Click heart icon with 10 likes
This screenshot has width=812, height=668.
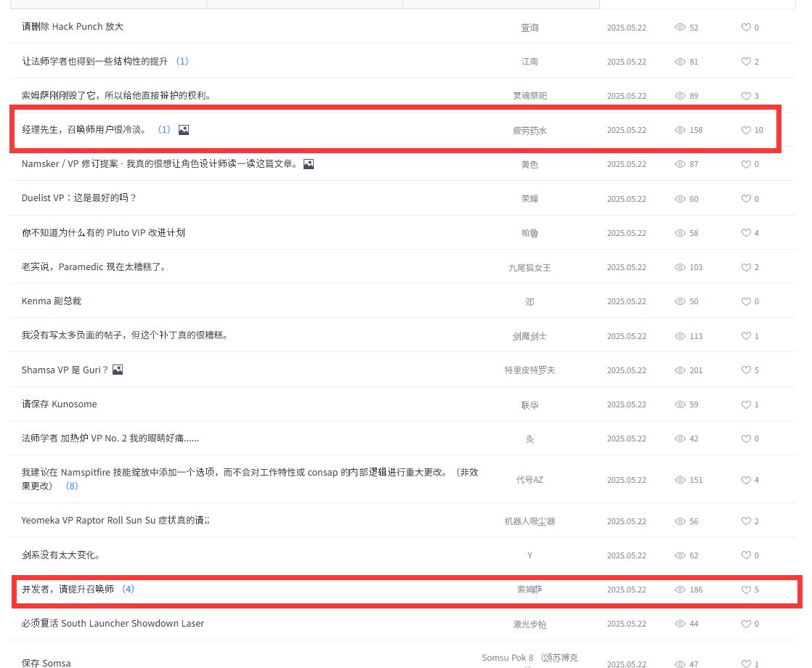tap(746, 130)
